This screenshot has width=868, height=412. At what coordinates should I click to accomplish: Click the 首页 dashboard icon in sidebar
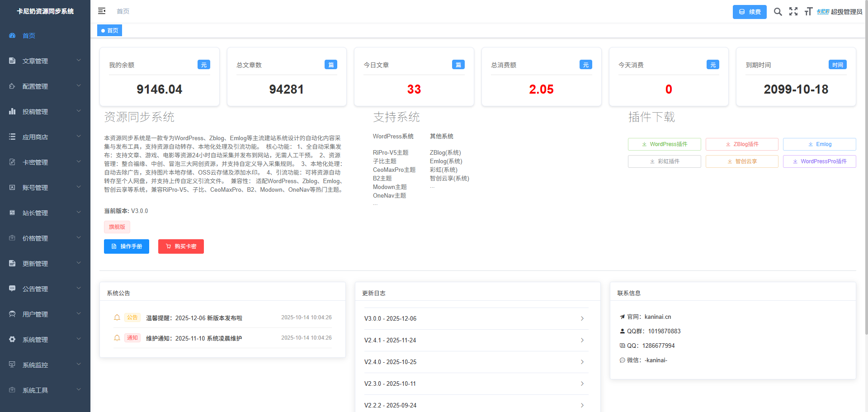(12, 36)
